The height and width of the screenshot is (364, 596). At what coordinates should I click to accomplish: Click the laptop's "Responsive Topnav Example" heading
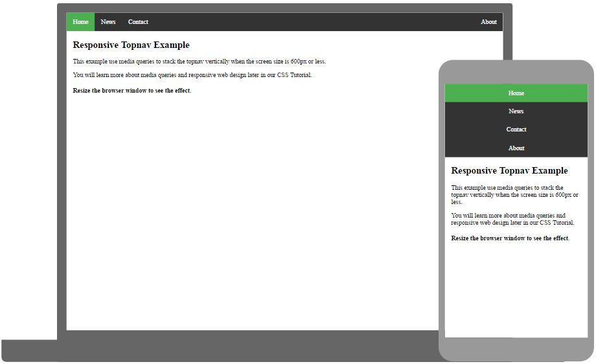coord(131,45)
